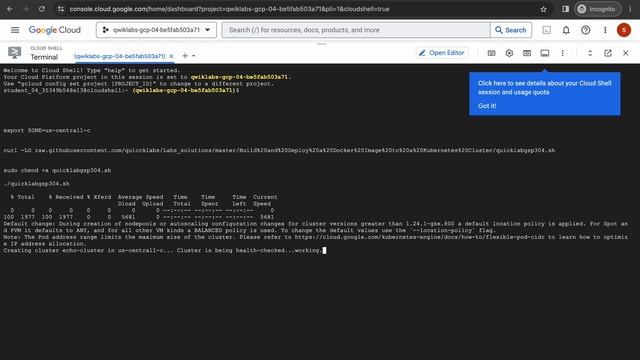This screenshot has width=640, height=360.
Task: Open the Chrome three-dot menu
Action: pos(630,9)
